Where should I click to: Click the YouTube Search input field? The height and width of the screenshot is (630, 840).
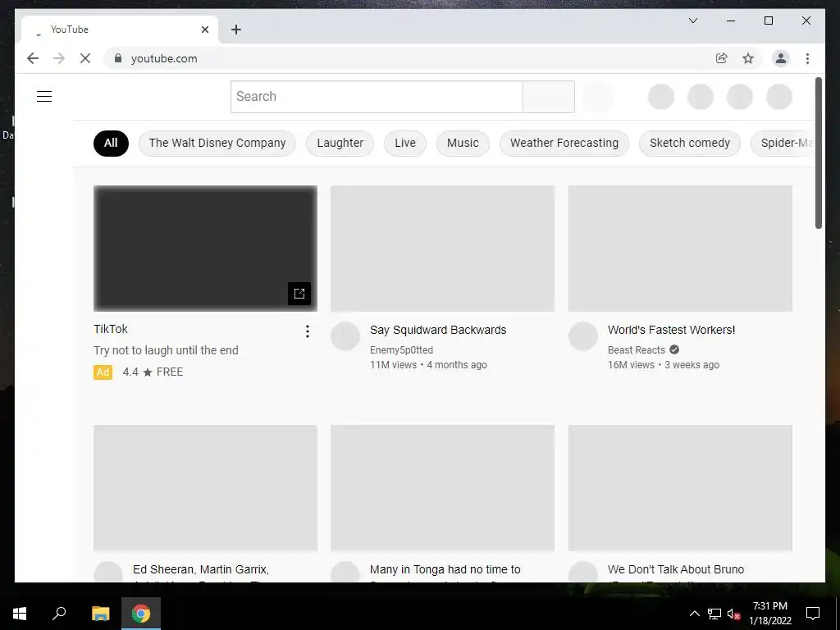click(x=377, y=97)
